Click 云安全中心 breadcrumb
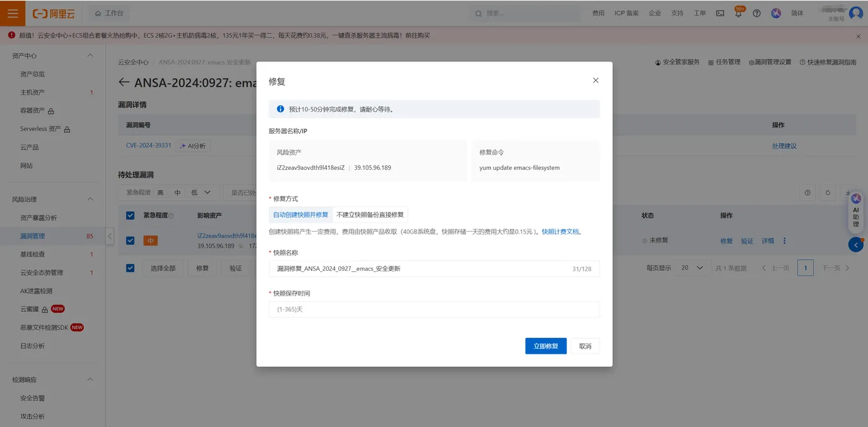This screenshot has width=868, height=427. pyautogui.click(x=133, y=62)
